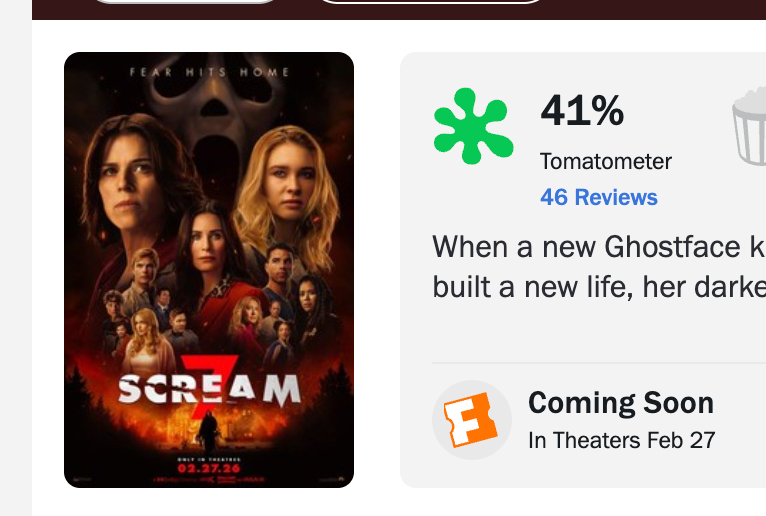Click the "Fear Hits Home" tagline on poster

[x=209, y=72]
